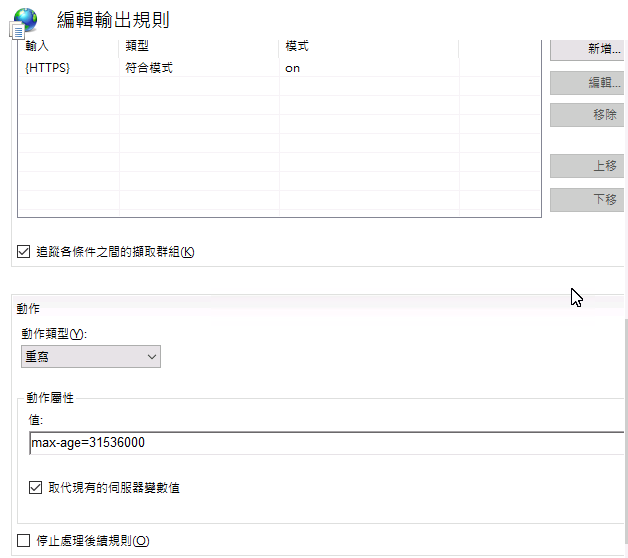
Task: Toggle the 追蹤各條件之間的擷取群組 checkbox
Action: pos(24,252)
